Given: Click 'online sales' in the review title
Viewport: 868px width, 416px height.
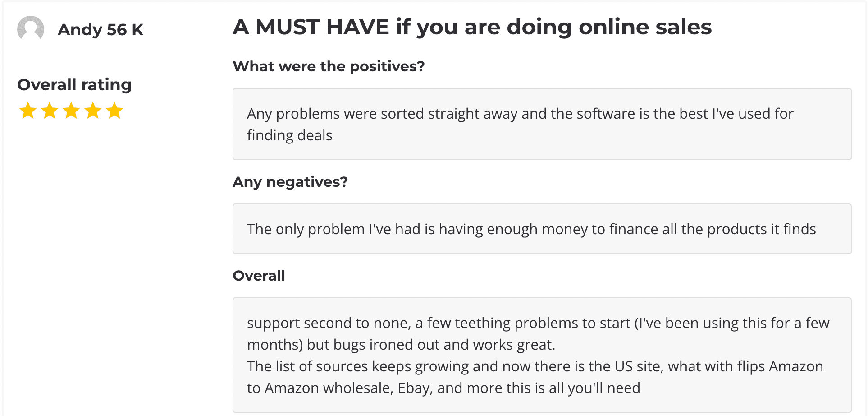Looking at the screenshot, I should coord(645,27).
